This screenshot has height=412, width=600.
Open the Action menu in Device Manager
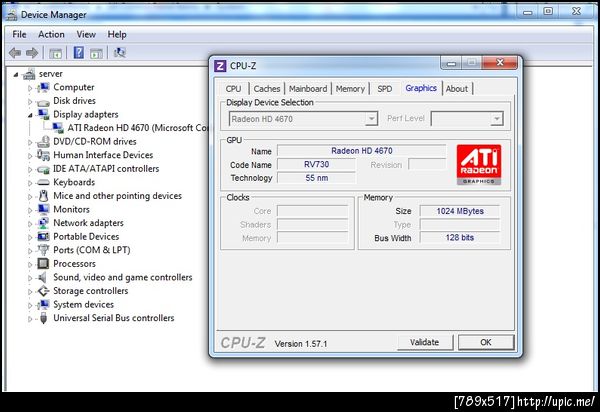tap(51, 34)
